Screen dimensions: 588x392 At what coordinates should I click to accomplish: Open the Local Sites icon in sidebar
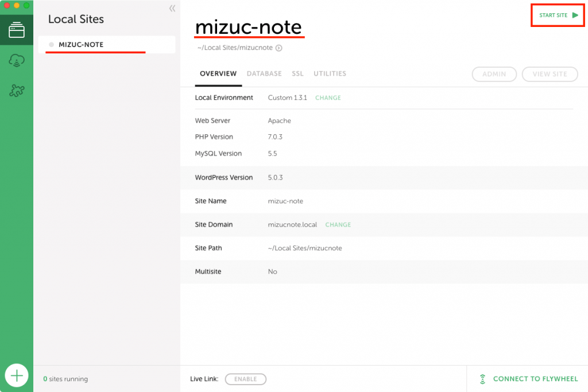pyautogui.click(x=17, y=30)
